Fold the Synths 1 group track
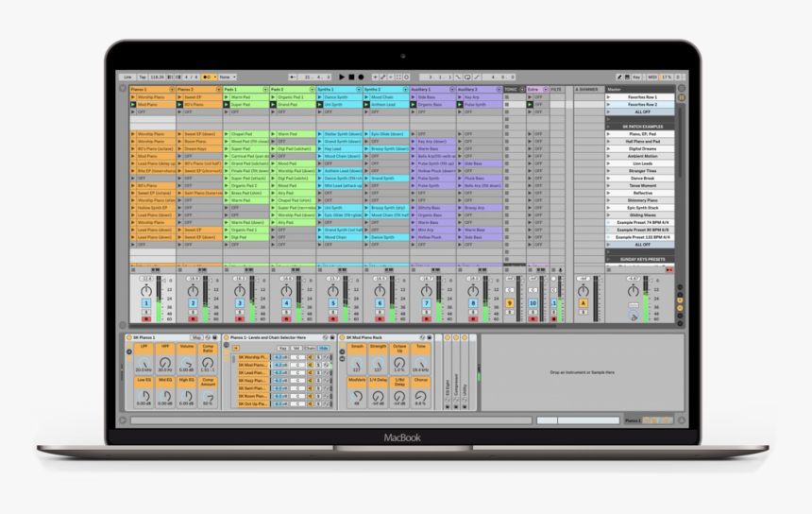812x514 pixels. coord(359,90)
